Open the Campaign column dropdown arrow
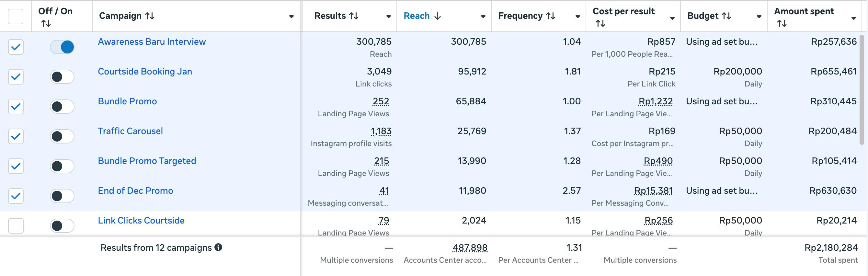Viewport: 868px width, 276px height. click(x=291, y=17)
